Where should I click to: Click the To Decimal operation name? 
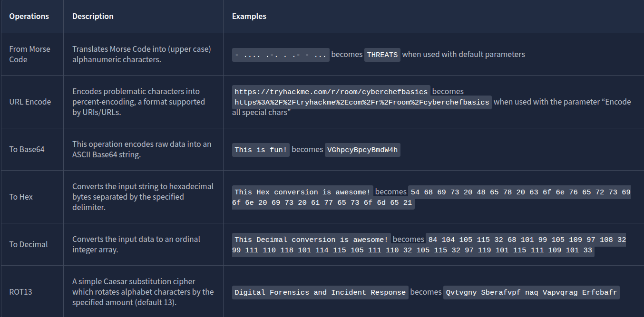coord(29,244)
